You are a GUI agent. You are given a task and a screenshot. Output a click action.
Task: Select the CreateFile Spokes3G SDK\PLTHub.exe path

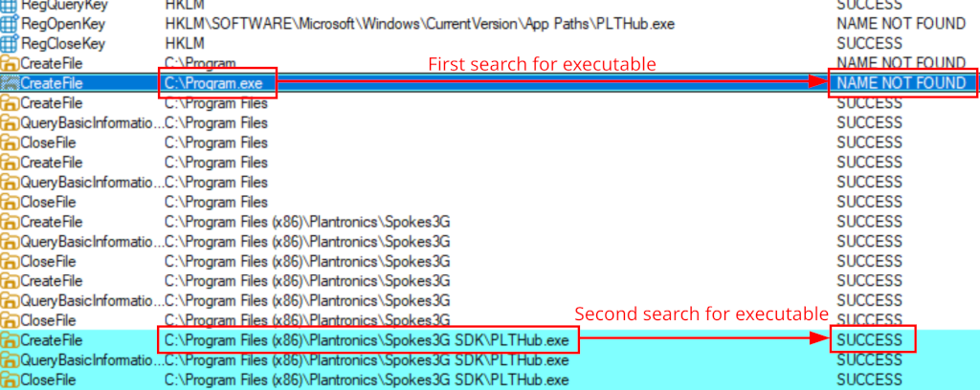367,340
